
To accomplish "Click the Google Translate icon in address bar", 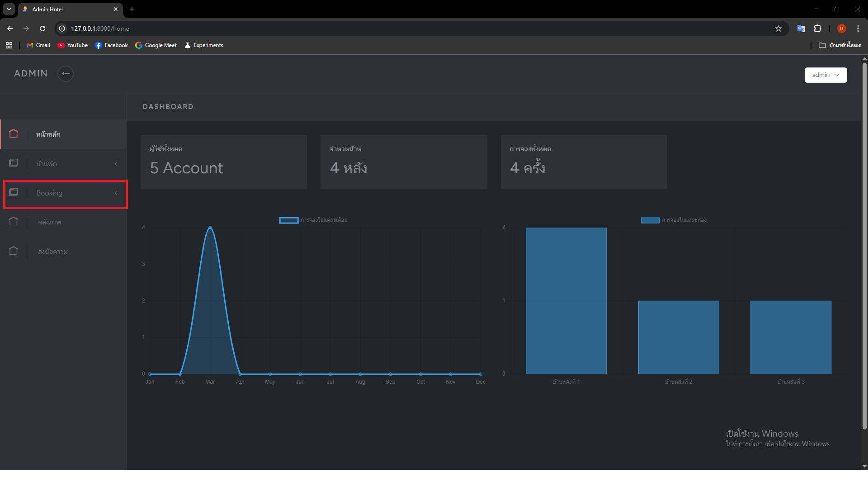I will tap(801, 29).
